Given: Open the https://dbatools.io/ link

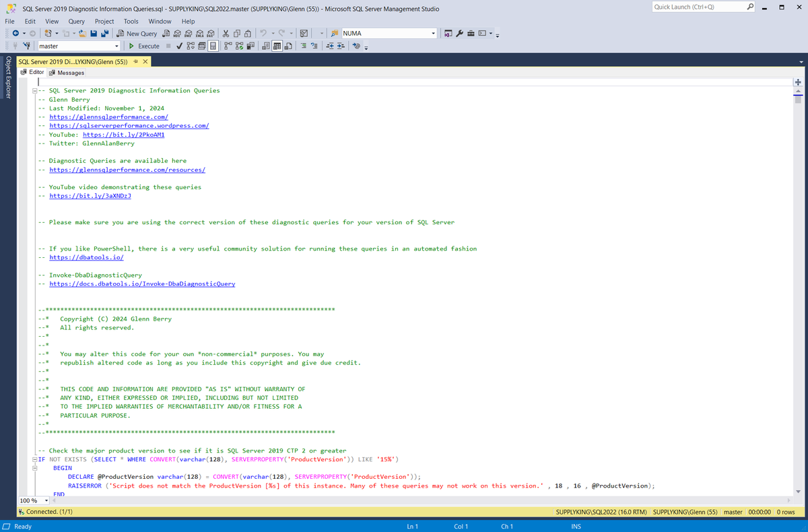Looking at the screenshot, I should (87, 257).
